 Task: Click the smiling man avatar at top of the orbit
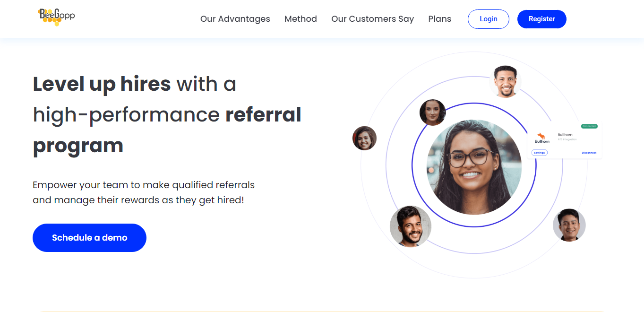click(506, 81)
